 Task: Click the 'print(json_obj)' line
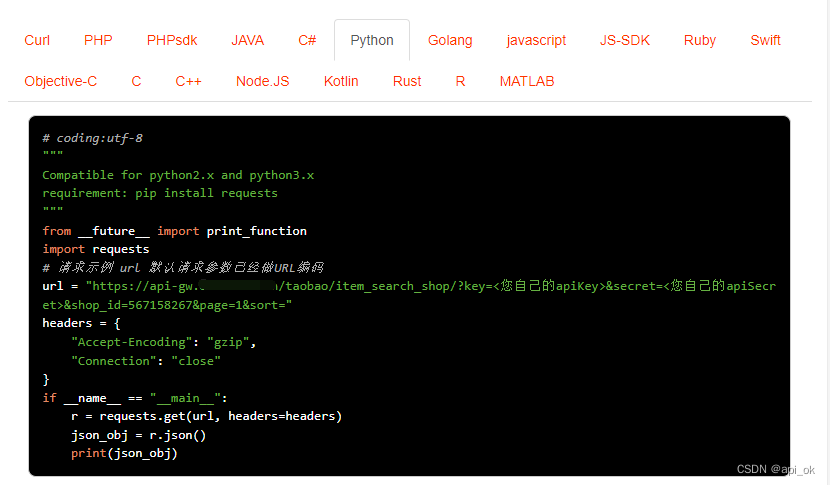124,454
